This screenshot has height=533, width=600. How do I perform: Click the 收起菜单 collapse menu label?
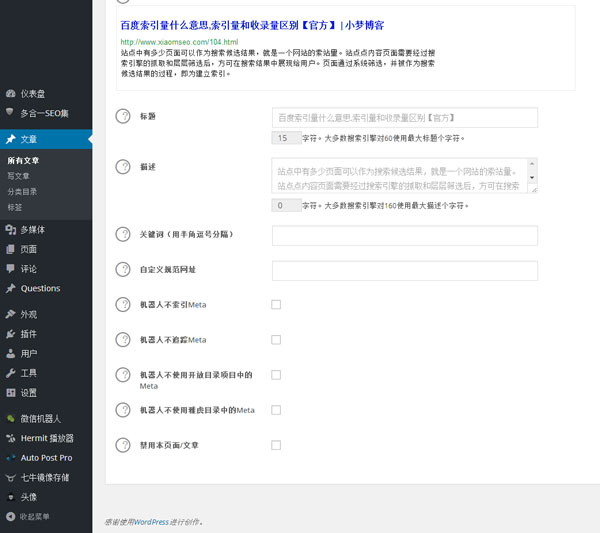pyautogui.click(x=34, y=517)
